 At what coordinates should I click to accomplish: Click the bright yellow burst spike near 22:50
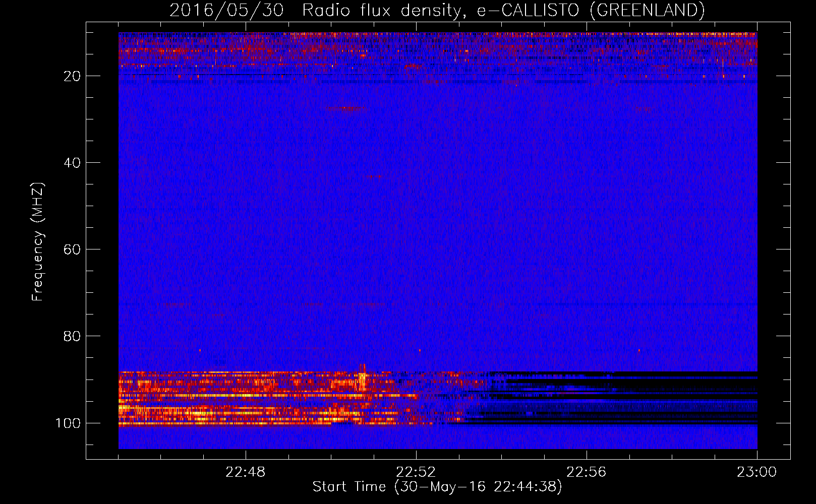click(362, 377)
